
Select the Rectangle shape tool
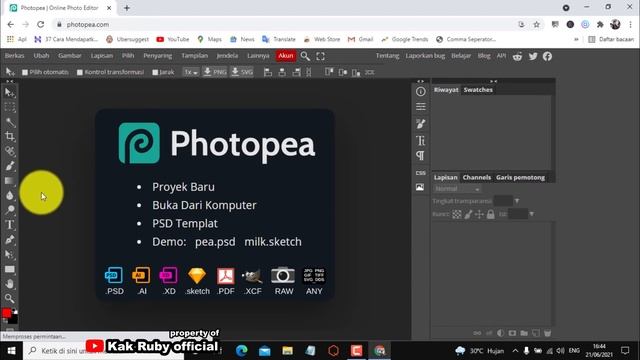9,269
